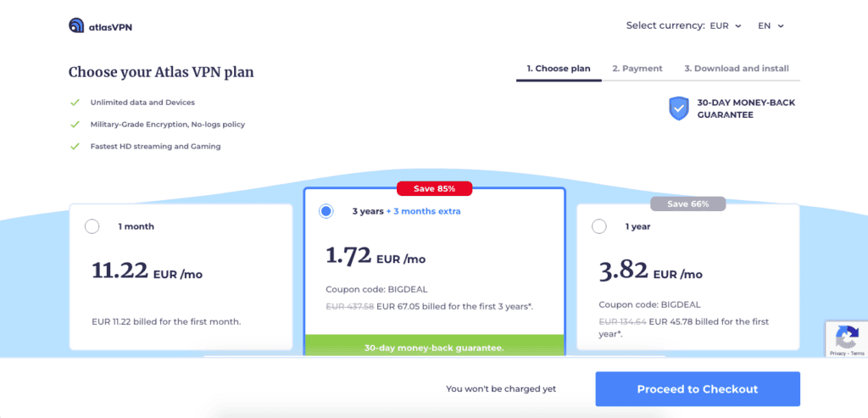
Task: Click the Save 66% badge
Action: click(x=688, y=203)
